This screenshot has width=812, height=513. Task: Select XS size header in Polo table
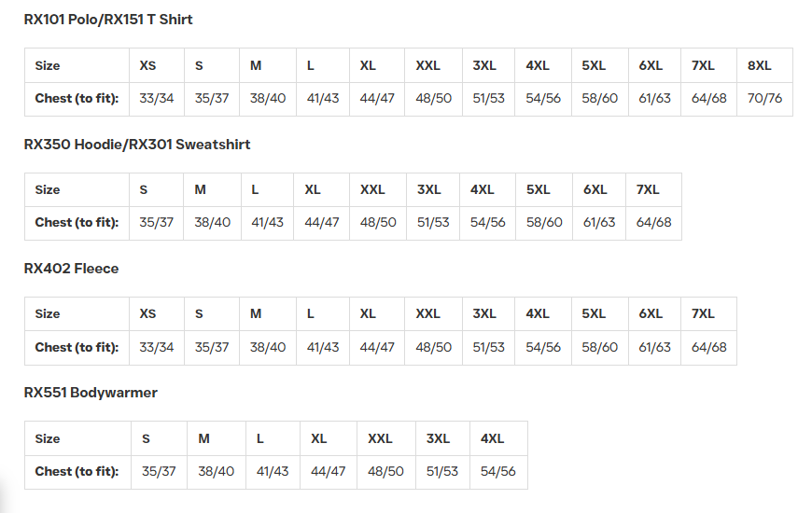click(147, 65)
